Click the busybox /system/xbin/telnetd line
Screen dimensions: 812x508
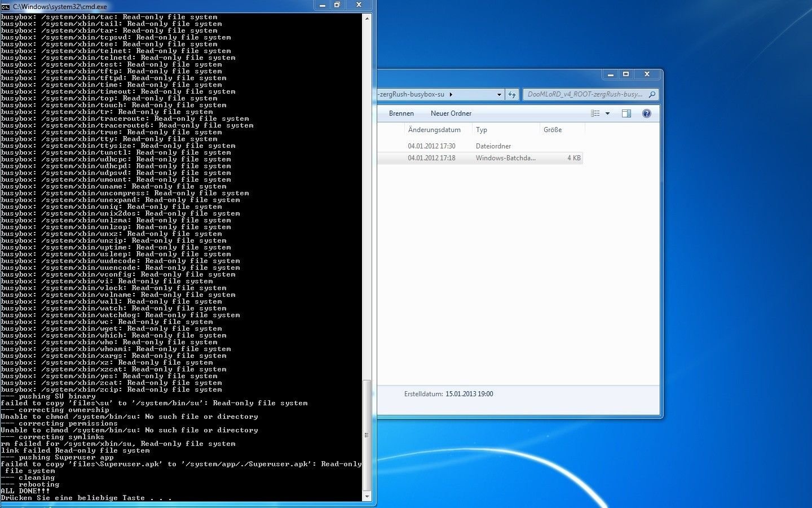[118, 58]
